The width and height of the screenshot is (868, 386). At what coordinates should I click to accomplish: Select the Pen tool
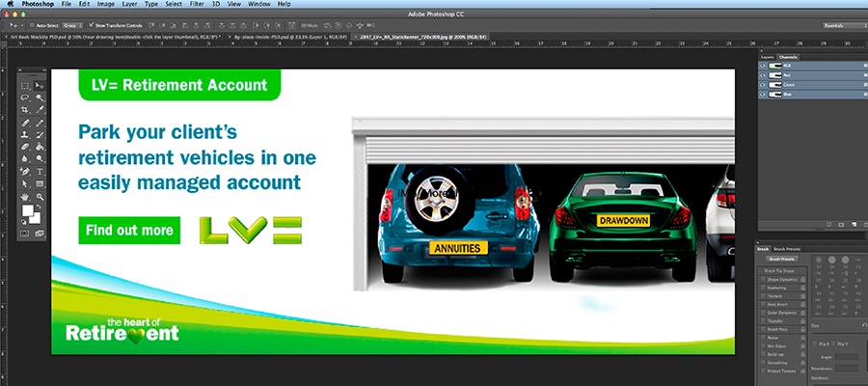(25, 172)
